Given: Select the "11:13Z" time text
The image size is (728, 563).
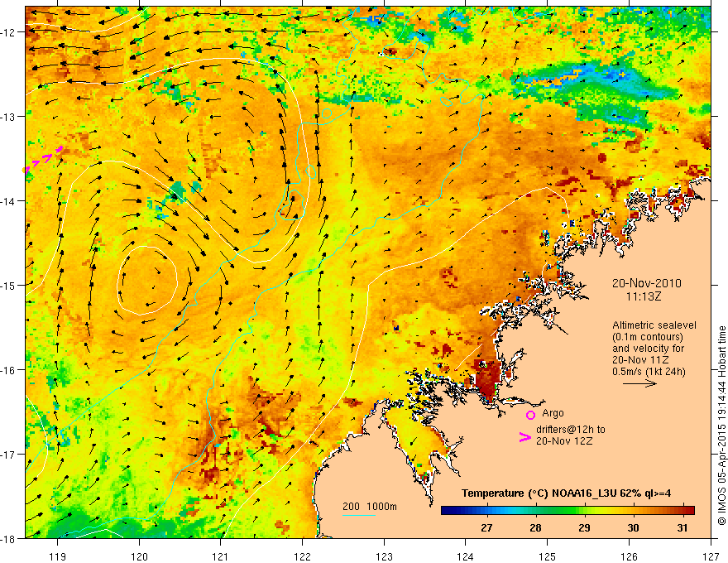Looking at the screenshot, I should point(644,296).
